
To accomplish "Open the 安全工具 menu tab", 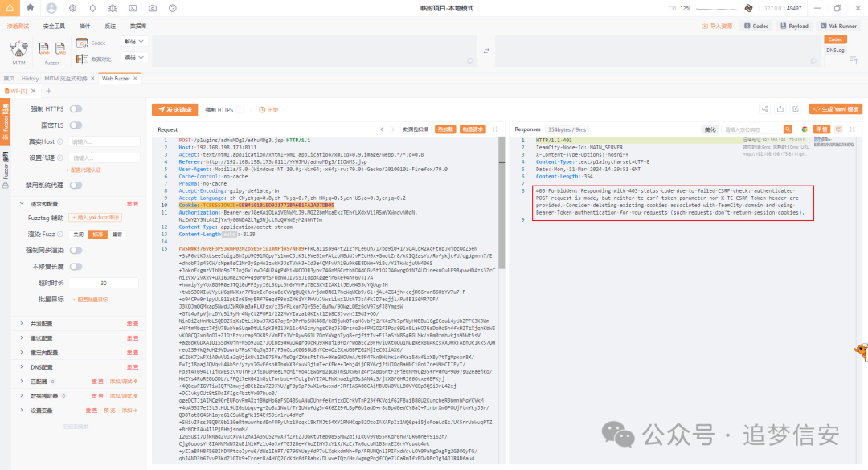I will pos(55,26).
